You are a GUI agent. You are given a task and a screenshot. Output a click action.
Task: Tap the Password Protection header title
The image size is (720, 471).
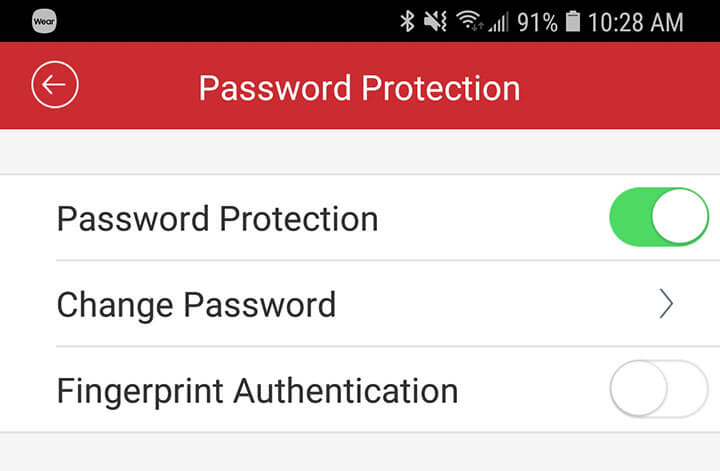click(x=359, y=88)
